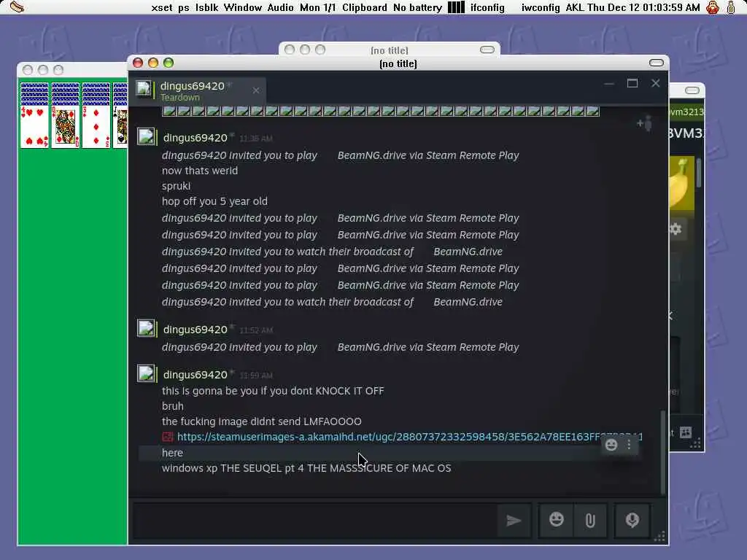Click the ifconfig menu bar item
Screen dimensions: 747x560
[487, 7]
